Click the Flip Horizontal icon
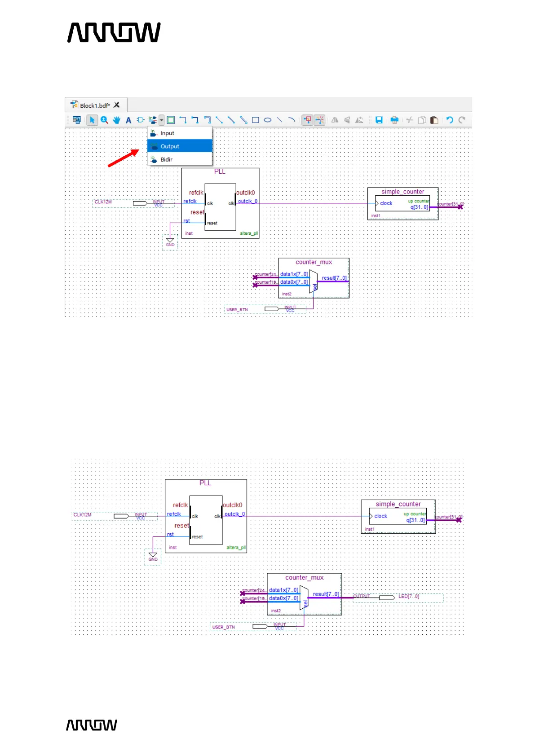 tap(335, 120)
